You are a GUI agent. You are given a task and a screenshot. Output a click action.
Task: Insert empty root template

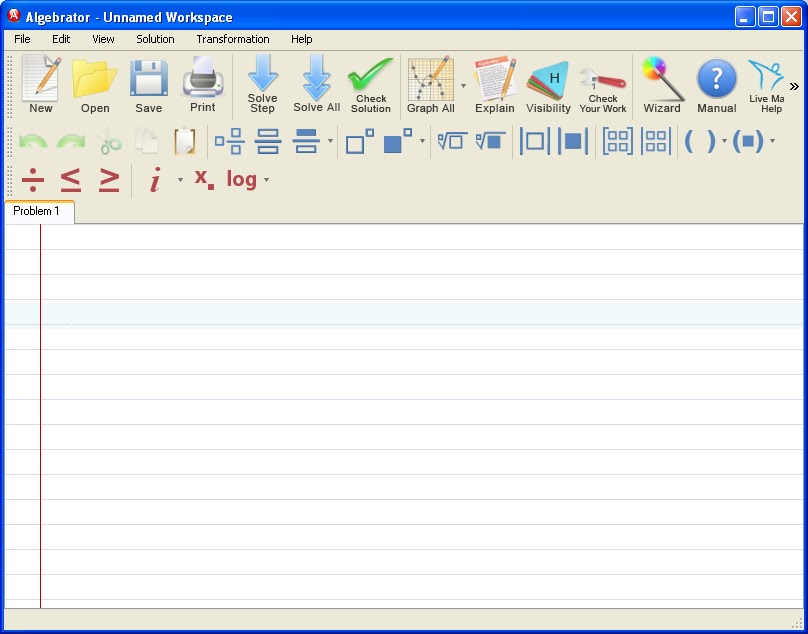(452, 141)
